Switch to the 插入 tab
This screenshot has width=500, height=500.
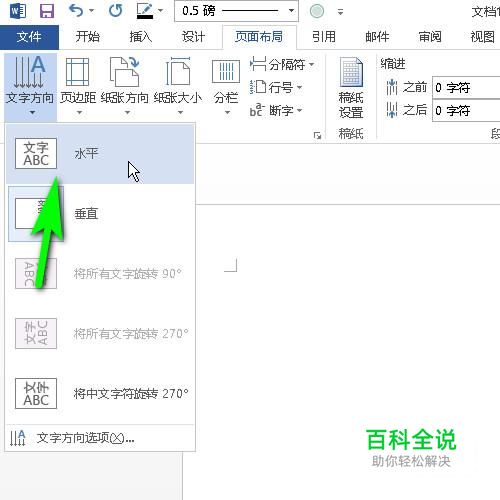(x=140, y=37)
